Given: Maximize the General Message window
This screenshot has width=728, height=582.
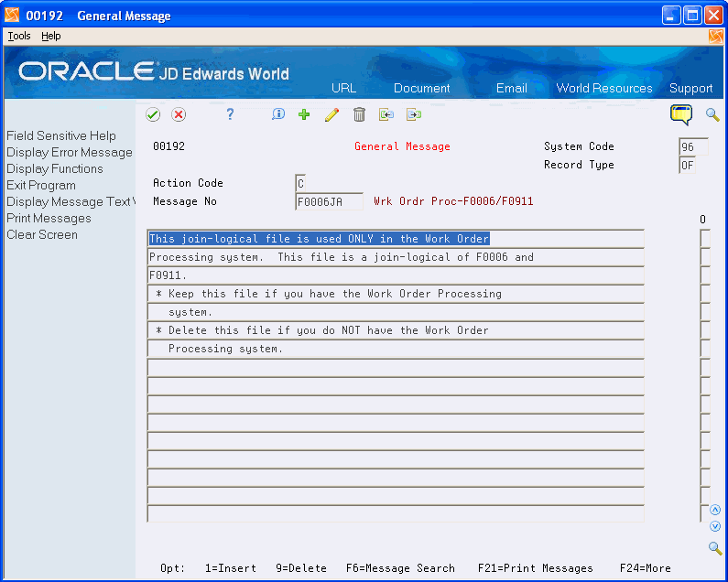Looking at the screenshot, I should pyautogui.click(x=692, y=16).
